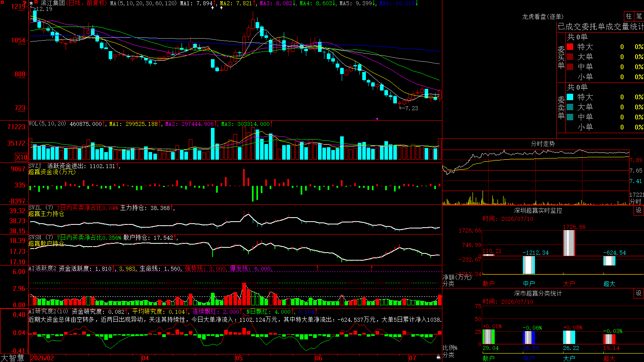Image resolution: width=644 pixels, height=362 pixels.
Task: Click the 设 settings button for 深市超赢分类统计
Action: tap(639, 293)
